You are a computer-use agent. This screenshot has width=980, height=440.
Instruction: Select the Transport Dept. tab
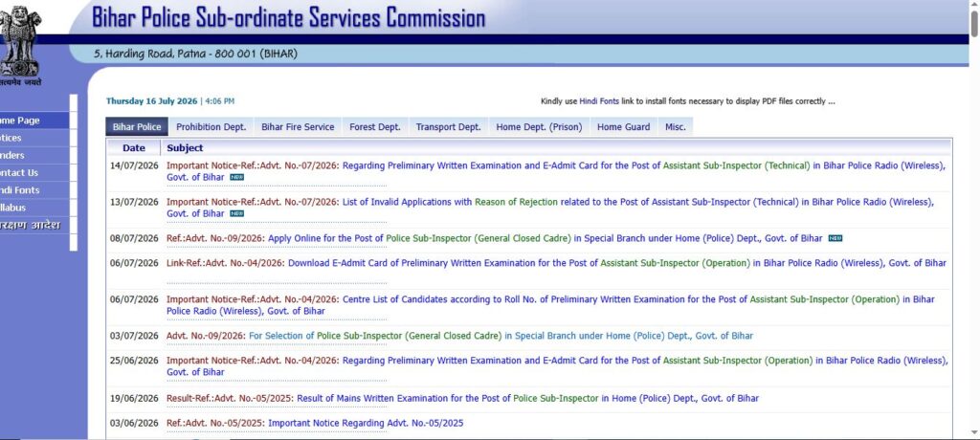click(448, 127)
